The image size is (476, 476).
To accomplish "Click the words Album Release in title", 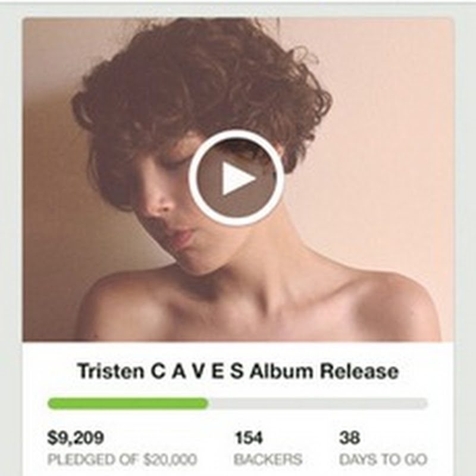I will tap(324, 371).
